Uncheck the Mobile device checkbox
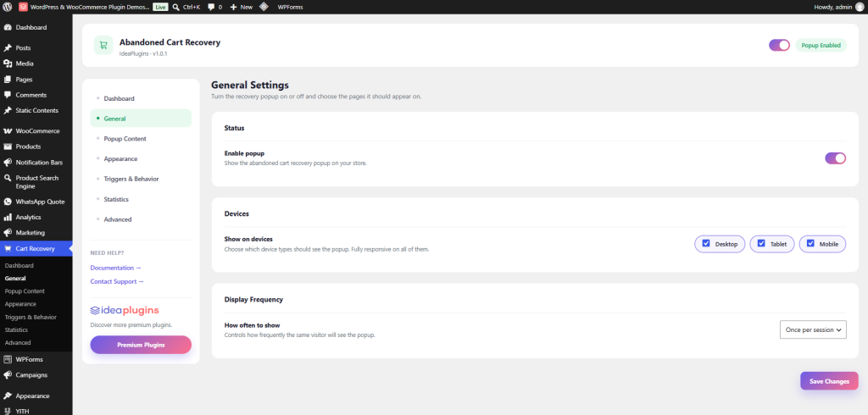868x415 pixels. click(810, 243)
